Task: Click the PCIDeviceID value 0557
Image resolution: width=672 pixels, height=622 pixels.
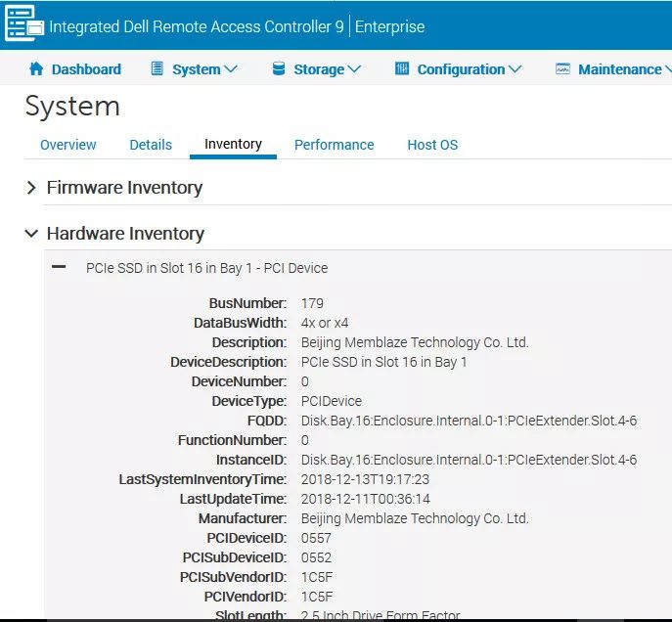Action: pyautogui.click(x=316, y=538)
